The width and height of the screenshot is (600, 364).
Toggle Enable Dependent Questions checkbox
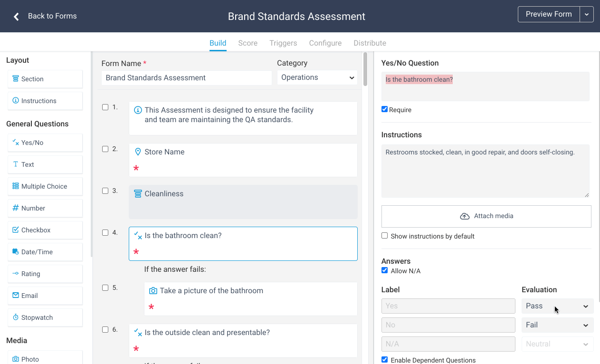pos(385,360)
